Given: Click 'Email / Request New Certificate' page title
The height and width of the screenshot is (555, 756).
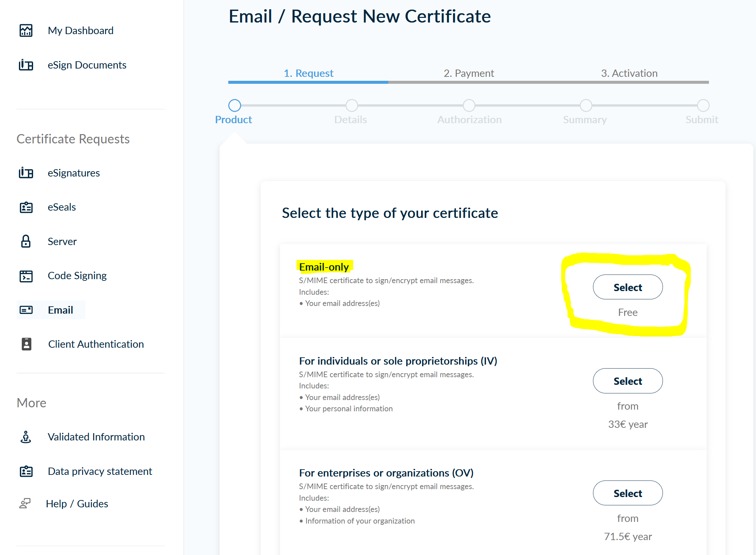Looking at the screenshot, I should [x=359, y=16].
